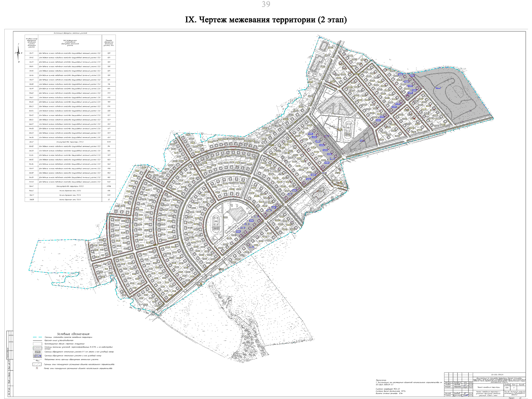Click the title block document code cell
532x399 pixels.
(x=499, y=374)
